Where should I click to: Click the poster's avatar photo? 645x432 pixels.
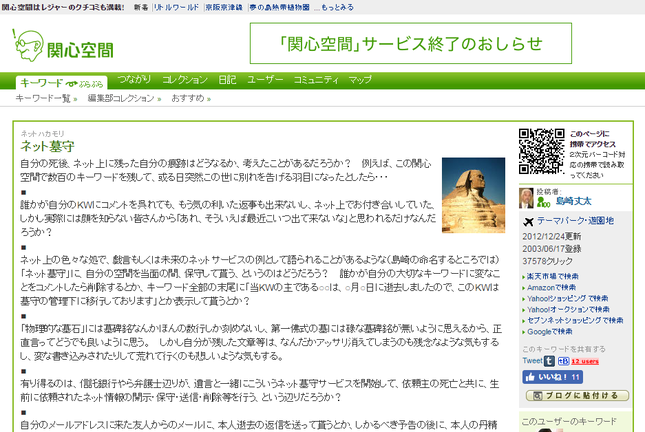(526, 198)
